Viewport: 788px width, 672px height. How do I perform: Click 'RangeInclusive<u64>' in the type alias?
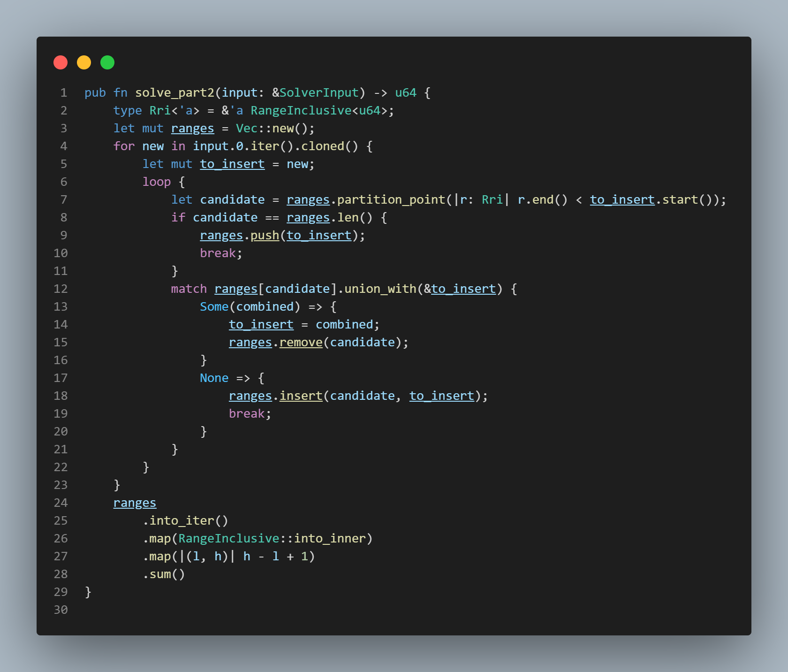(x=319, y=111)
